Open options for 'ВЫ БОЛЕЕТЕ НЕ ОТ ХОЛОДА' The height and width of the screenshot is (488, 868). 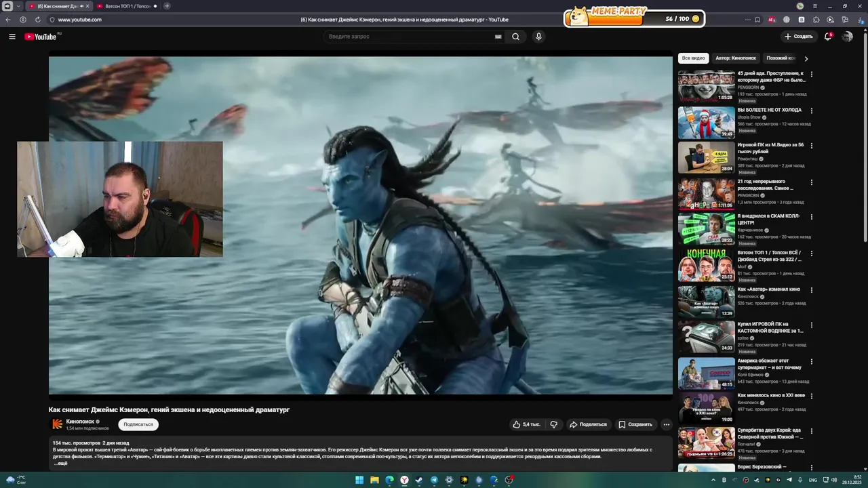pos(812,110)
